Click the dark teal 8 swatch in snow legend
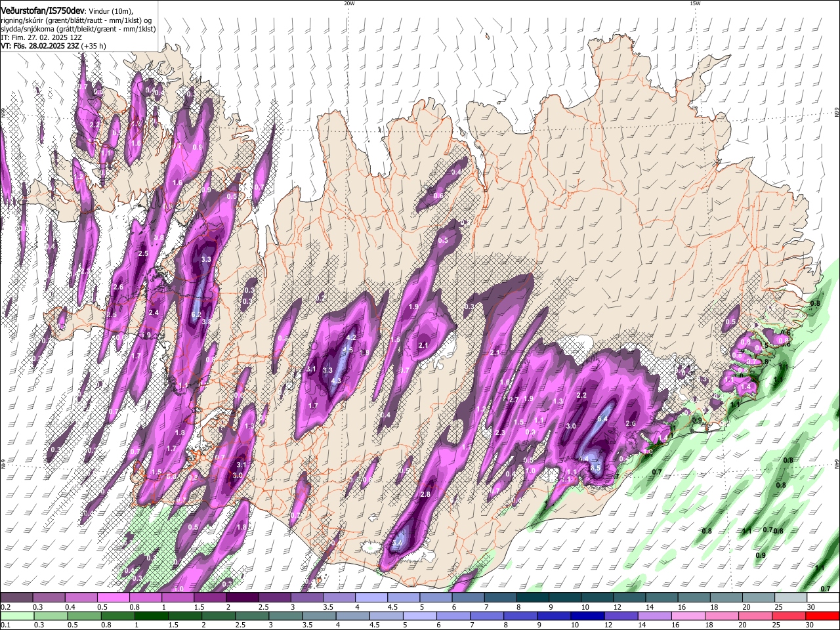Viewport: 840px width, 630px height. [x=532, y=598]
